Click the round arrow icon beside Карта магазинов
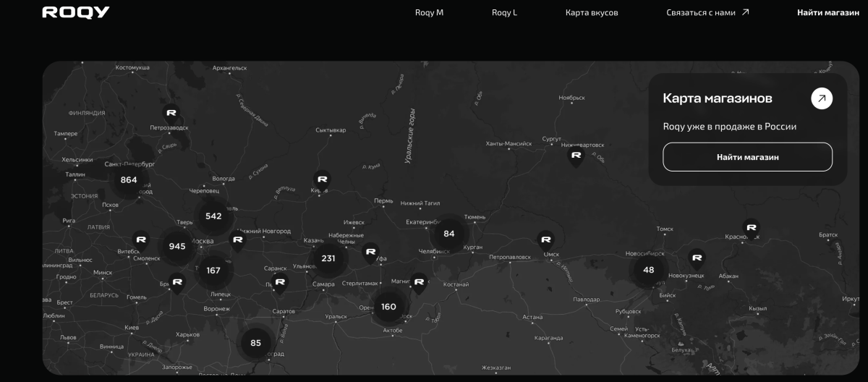This screenshot has height=382, width=868. pyautogui.click(x=821, y=98)
